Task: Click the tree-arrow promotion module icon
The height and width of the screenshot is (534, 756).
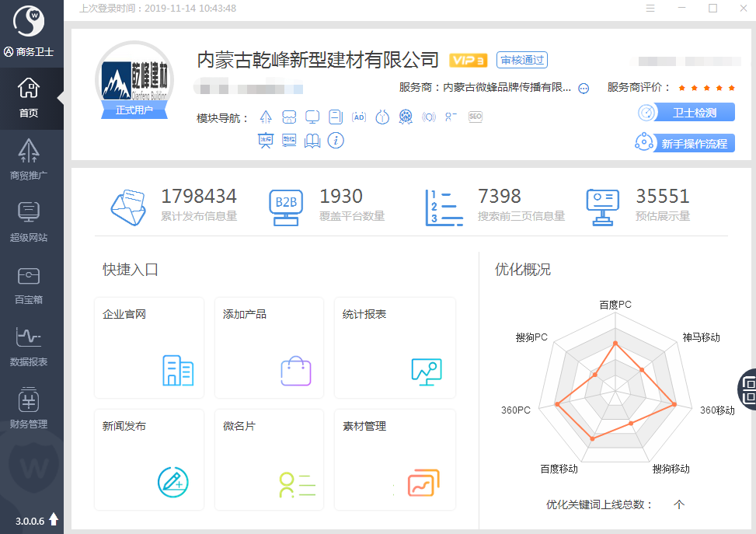Action: (x=266, y=117)
